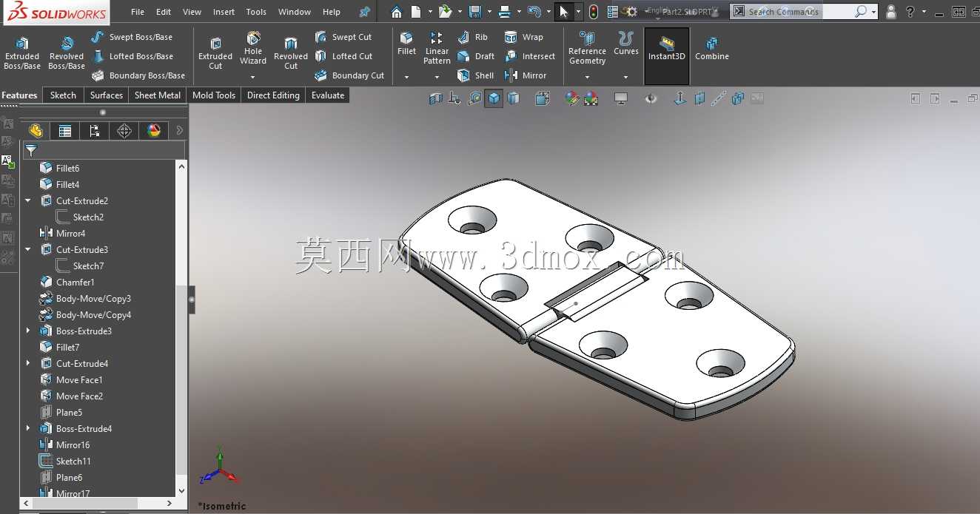The width and height of the screenshot is (980, 514).
Task: Toggle Hide/Show Items eye icon
Action: (x=651, y=98)
